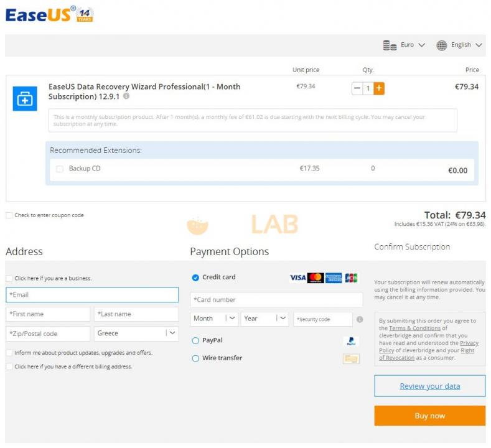Select the Wire transfer payment option
This screenshot has width=491, height=448.
pos(195,358)
